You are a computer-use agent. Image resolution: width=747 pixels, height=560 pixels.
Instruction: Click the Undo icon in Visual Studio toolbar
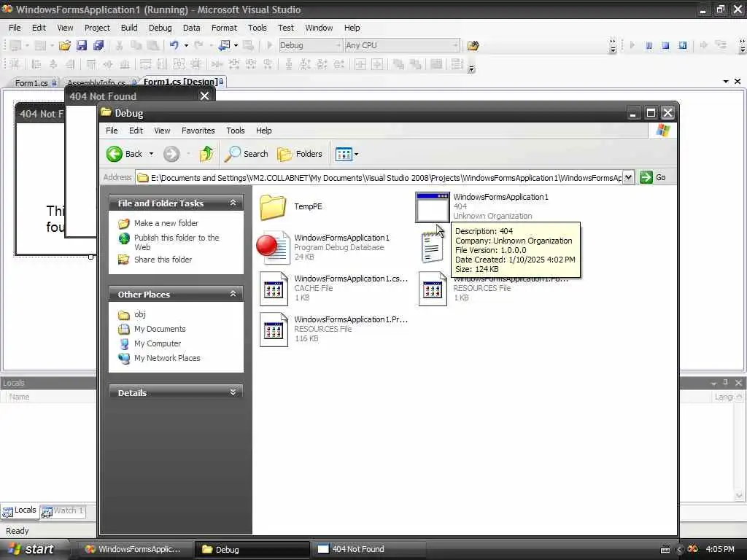tap(174, 45)
